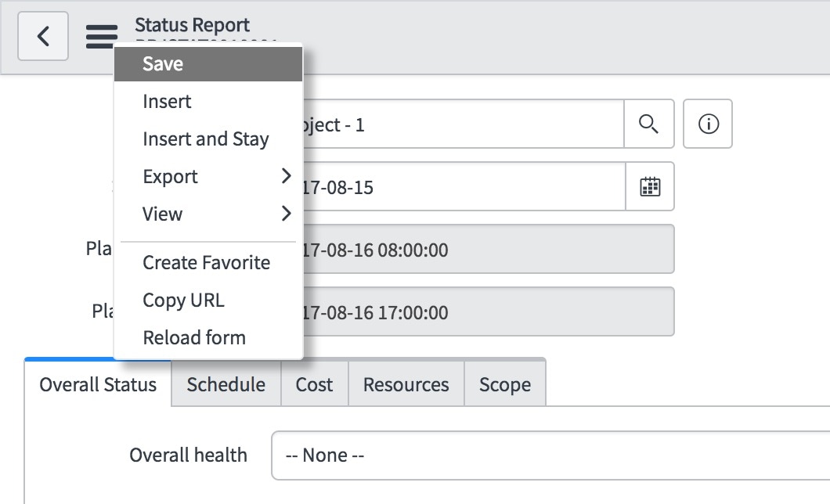Select the Overall Status tab

coord(98,384)
